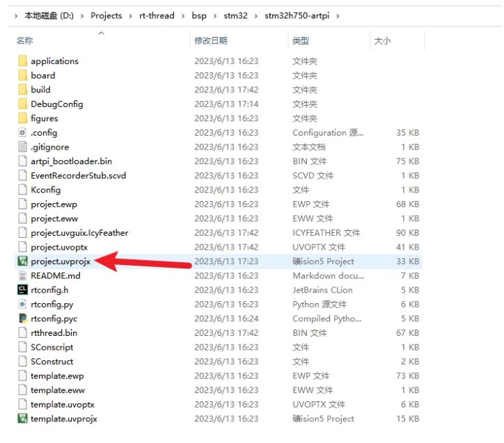The height and width of the screenshot is (443, 504).
Task: Sort by 类型 column header
Action: (301, 41)
